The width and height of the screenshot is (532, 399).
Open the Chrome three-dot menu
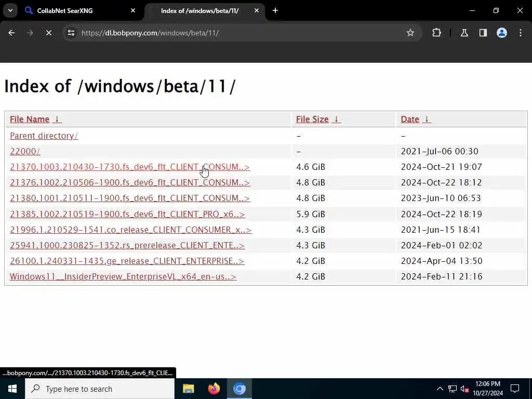[521, 33]
